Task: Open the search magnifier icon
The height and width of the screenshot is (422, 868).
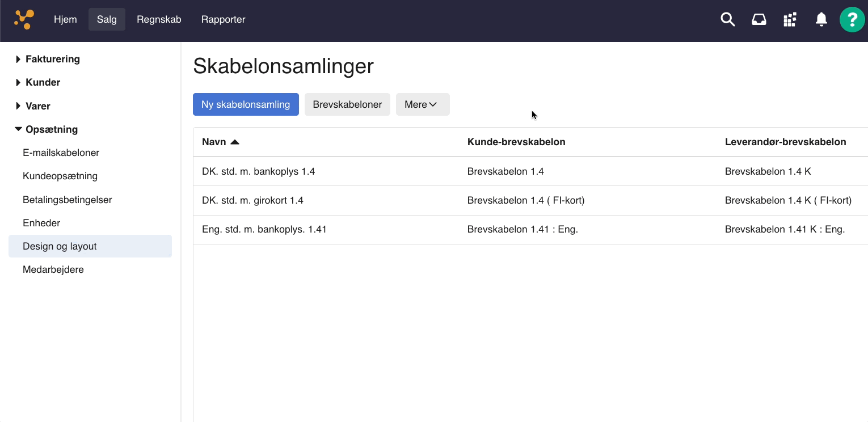Action: (x=727, y=19)
